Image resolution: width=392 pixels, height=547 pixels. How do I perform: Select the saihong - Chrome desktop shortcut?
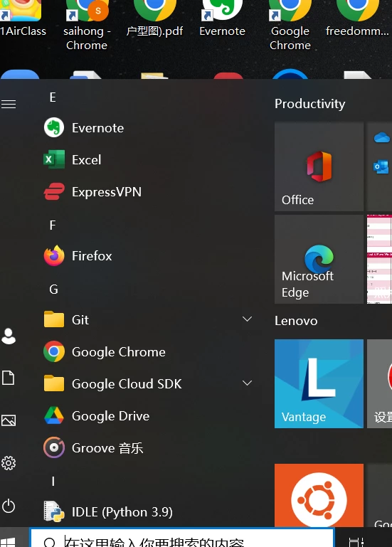pos(87,25)
